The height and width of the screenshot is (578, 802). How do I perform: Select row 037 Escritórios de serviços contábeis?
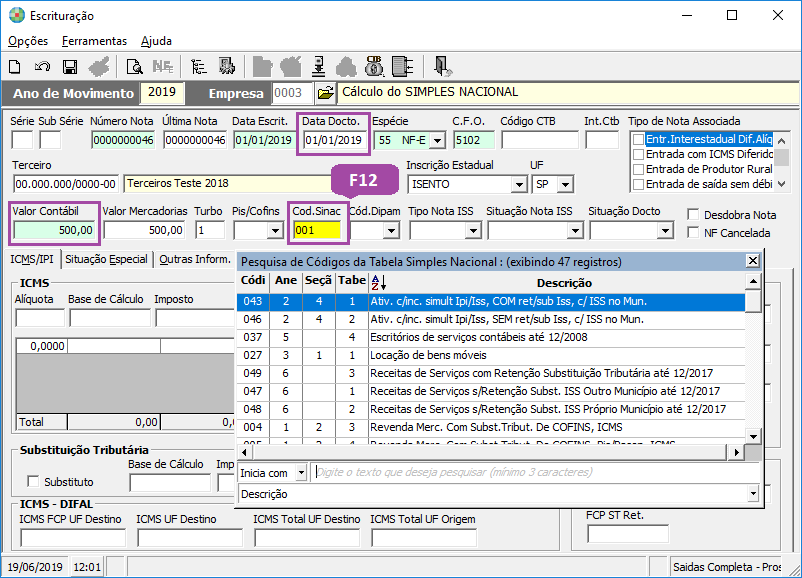(x=491, y=338)
